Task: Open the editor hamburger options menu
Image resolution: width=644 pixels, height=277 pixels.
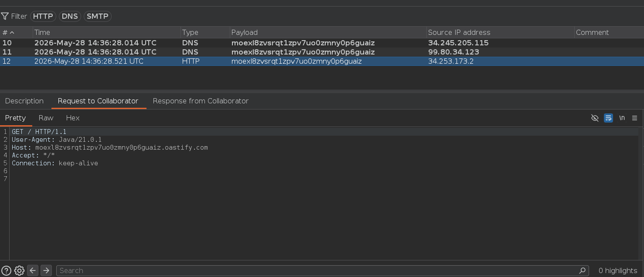Action: pyautogui.click(x=634, y=118)
